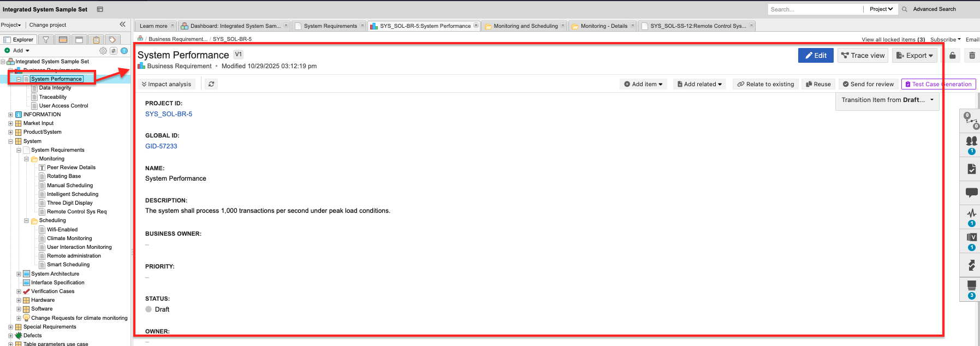Open the Subscribe dropdown
Screen dimensions: 980x346
[x=946, y=39]
